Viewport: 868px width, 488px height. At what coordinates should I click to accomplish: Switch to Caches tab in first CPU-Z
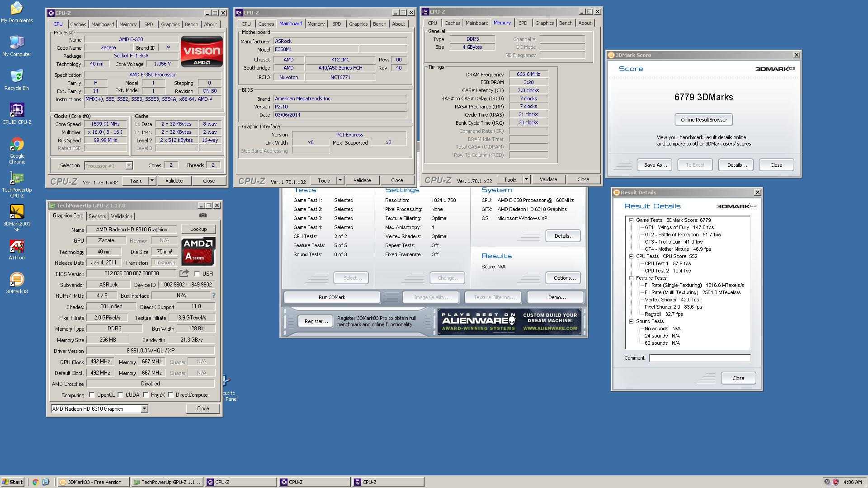pos(78,24)
